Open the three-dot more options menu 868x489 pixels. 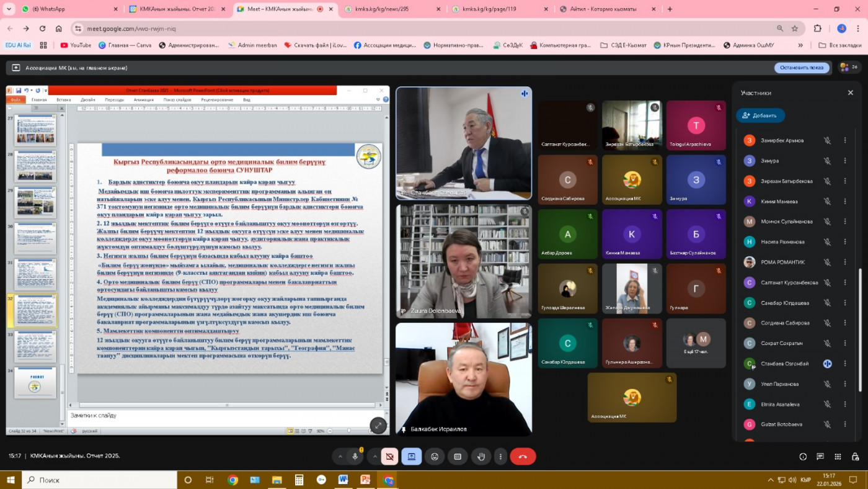pyautogui.click(x=500, y=457)
